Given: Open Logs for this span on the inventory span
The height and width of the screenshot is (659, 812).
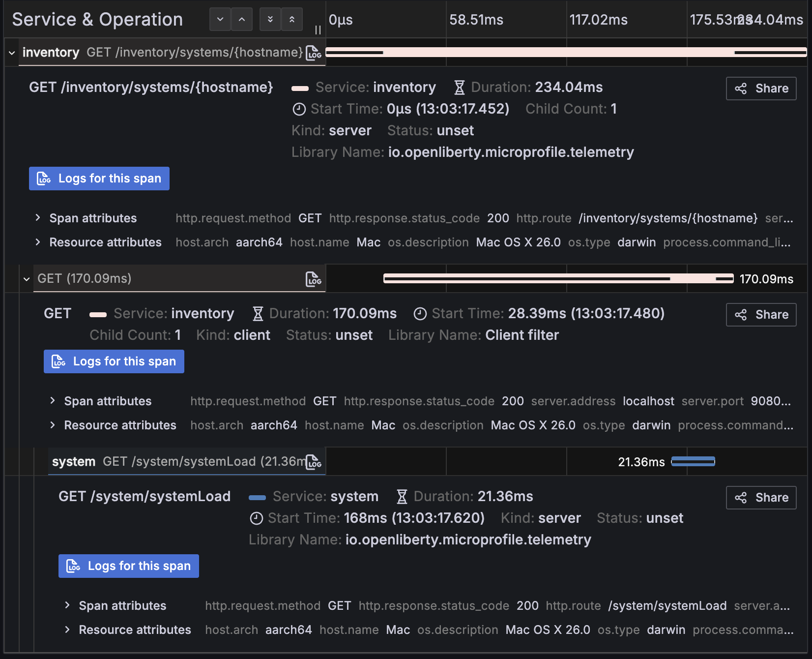Looking at the screenshot, I should pos(99,178).
